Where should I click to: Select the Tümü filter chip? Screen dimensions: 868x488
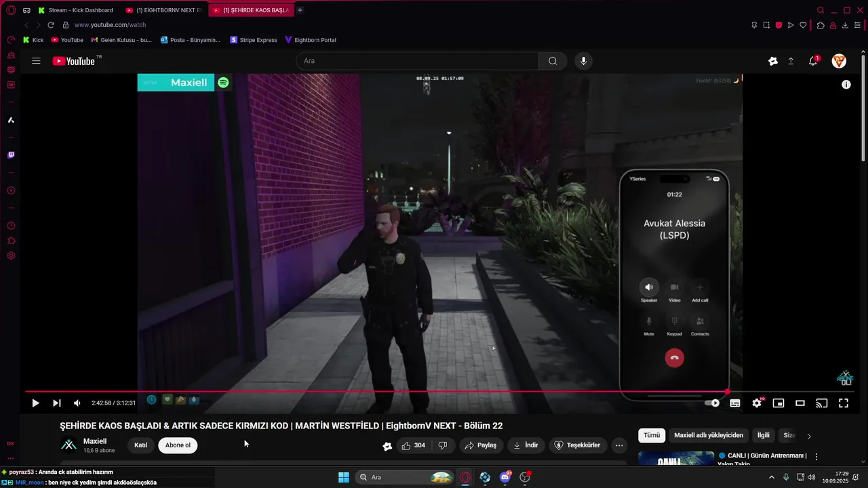652,435
